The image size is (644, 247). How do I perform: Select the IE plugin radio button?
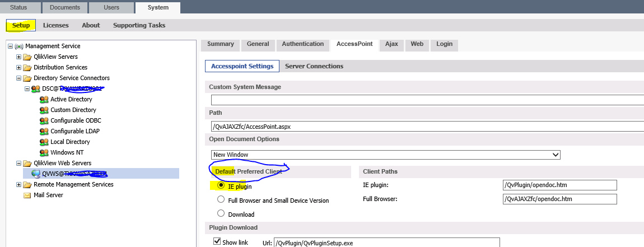(221, 185)
